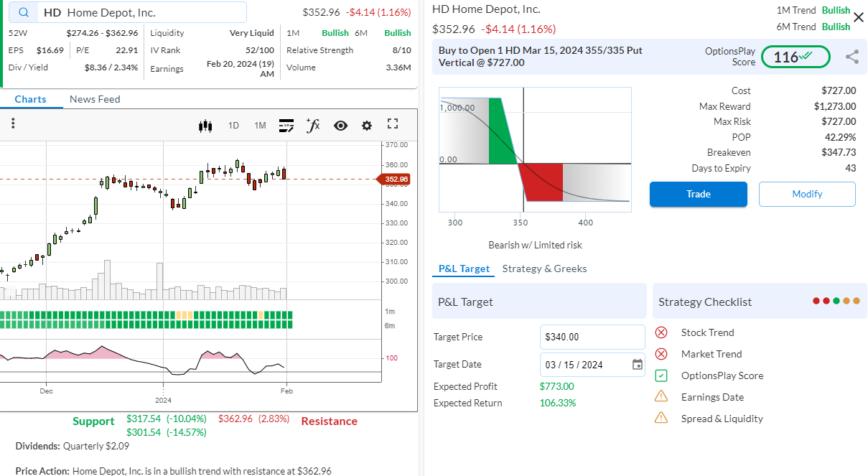Click the 1m trend color strip

[146, 314]
